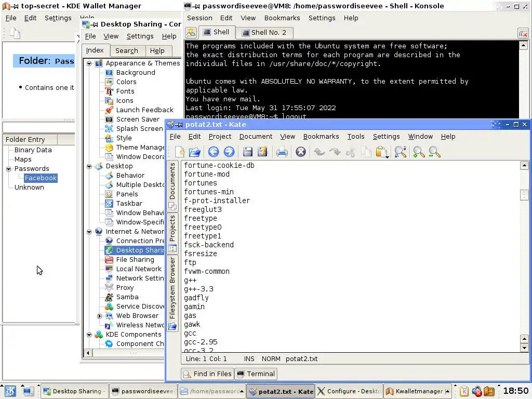Select Samba in the Control Center tree
Image resolution: width=532 pixels, height=399 pixels.
pos(127,297)
